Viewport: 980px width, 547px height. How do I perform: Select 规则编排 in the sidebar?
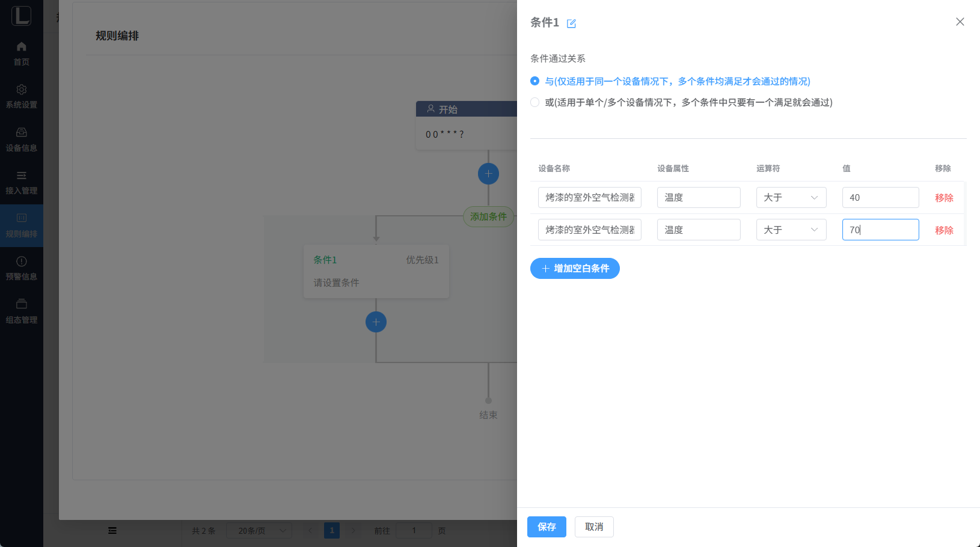(x=22, y=225)
